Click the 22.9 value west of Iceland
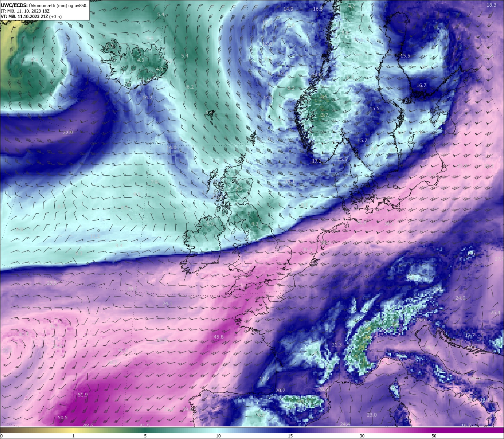The width and height of the screenshot is (504, 439). click(x=68, y=133)
